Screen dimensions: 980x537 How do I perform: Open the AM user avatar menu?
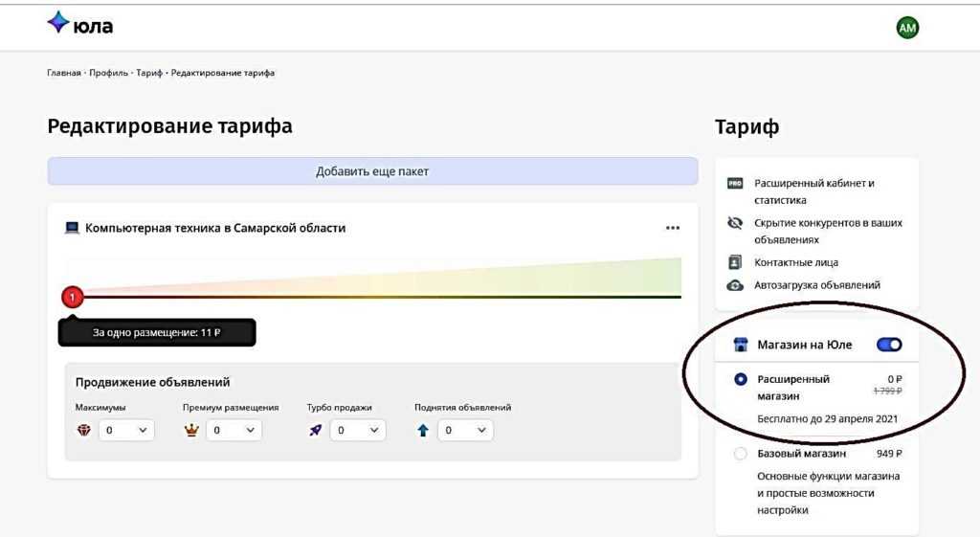tap(906, 29)
